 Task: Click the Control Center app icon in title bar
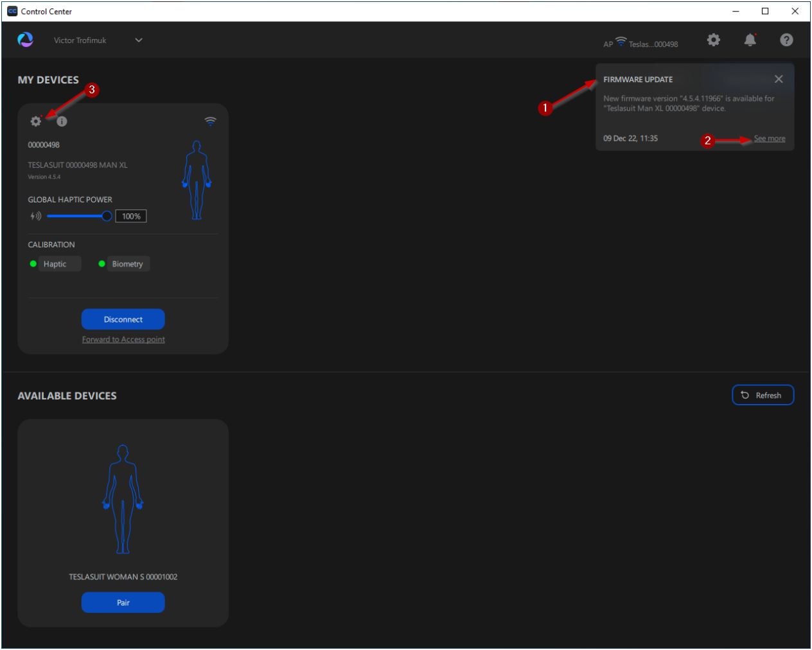12,12
